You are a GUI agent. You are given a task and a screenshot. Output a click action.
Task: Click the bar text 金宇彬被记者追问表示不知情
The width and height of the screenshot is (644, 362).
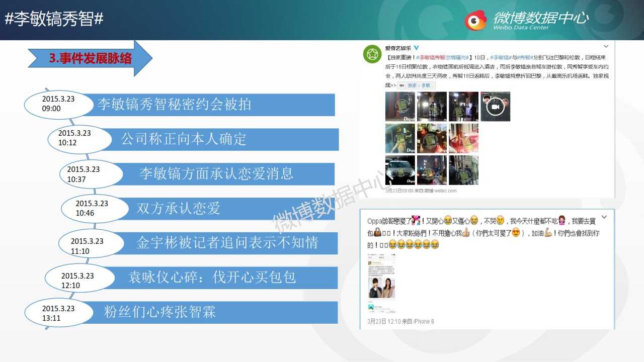[227, 243]
